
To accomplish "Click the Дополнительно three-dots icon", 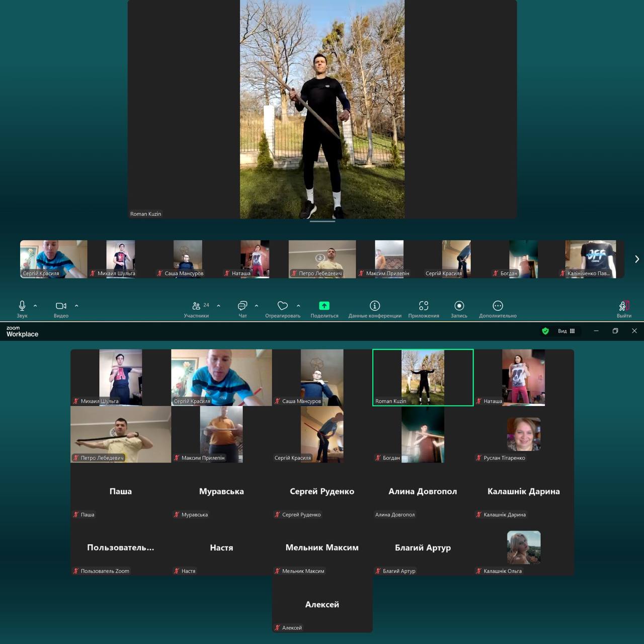I will click(x=498, y=306).
